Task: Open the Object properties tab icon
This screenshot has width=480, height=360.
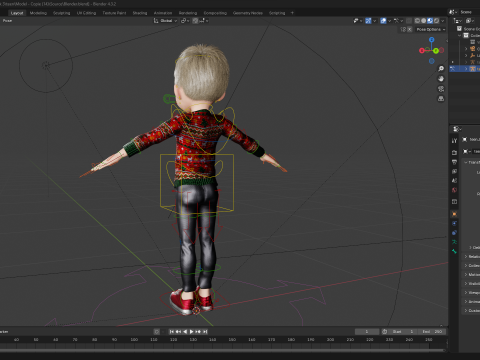Action: [x=454, y=214]
